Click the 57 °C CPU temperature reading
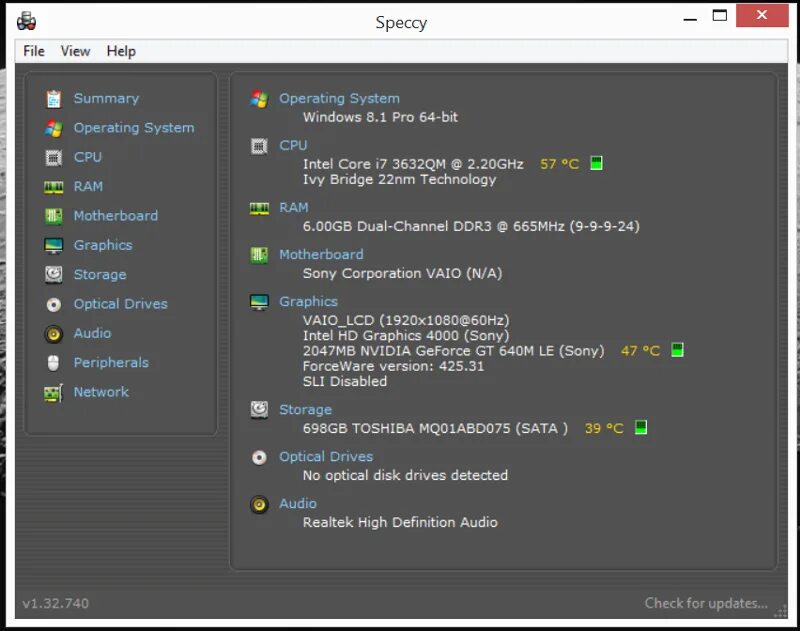800x631 pixels. click(559, 164)
